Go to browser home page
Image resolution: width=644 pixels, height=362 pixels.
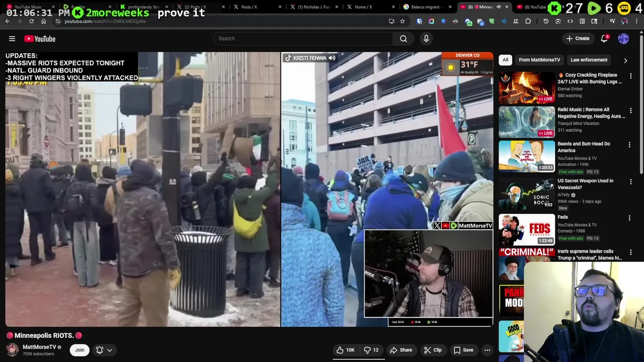tap(43, 21)
